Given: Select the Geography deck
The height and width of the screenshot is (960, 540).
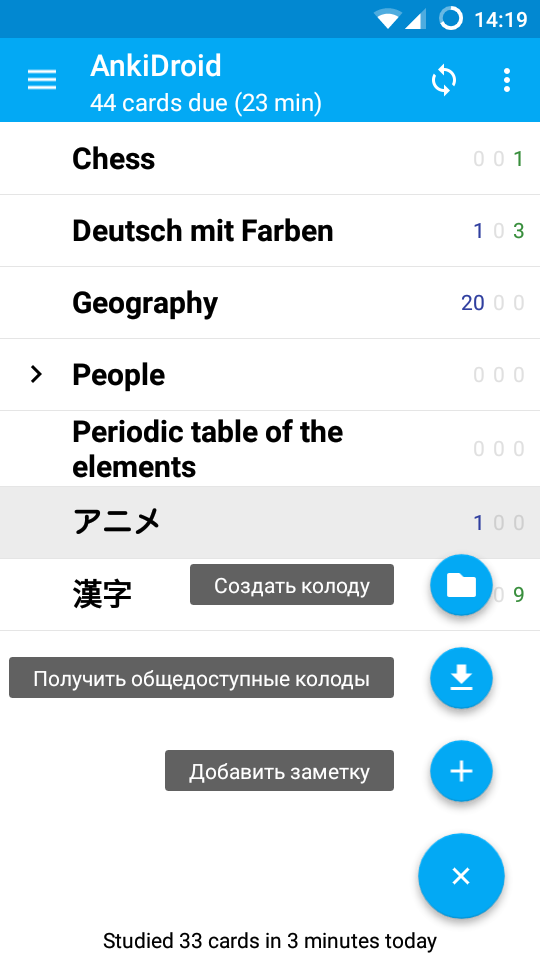Looking at the screenshot, I should click(270, 303).
